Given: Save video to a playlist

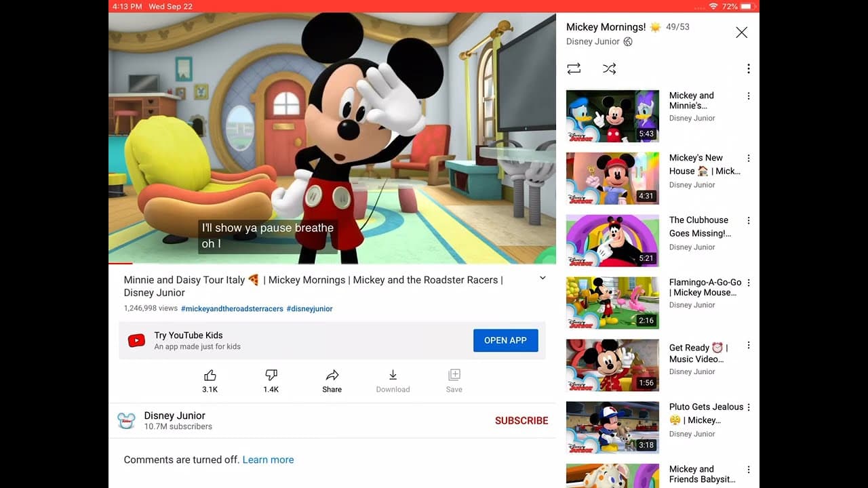Looking at the screenshot, I should pos(454,375).
